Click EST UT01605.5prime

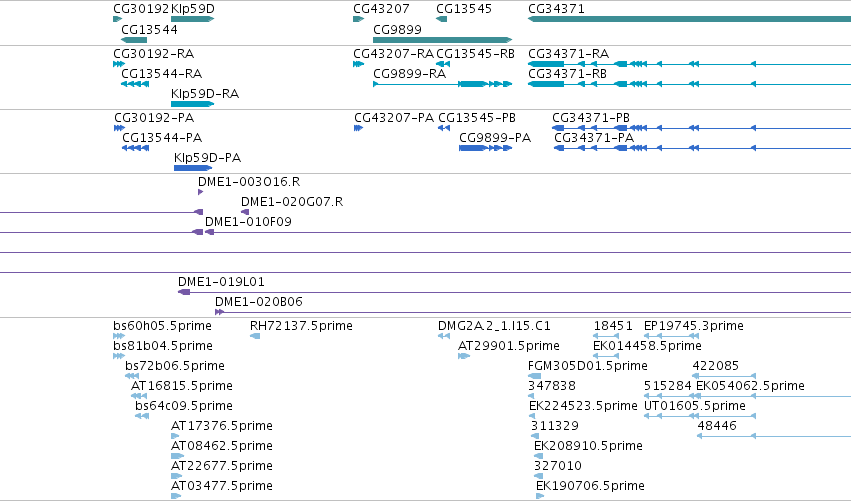(x=695, y=407)
